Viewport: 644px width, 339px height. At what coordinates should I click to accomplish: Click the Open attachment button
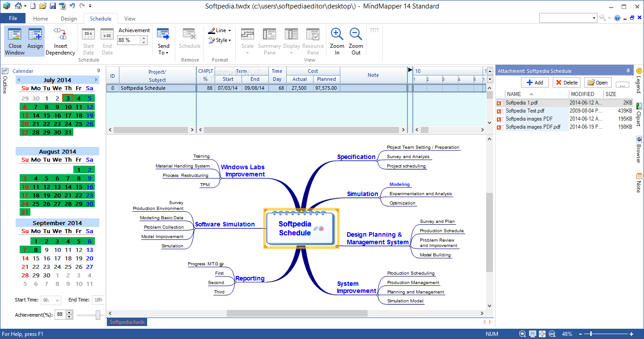[598, 82]
